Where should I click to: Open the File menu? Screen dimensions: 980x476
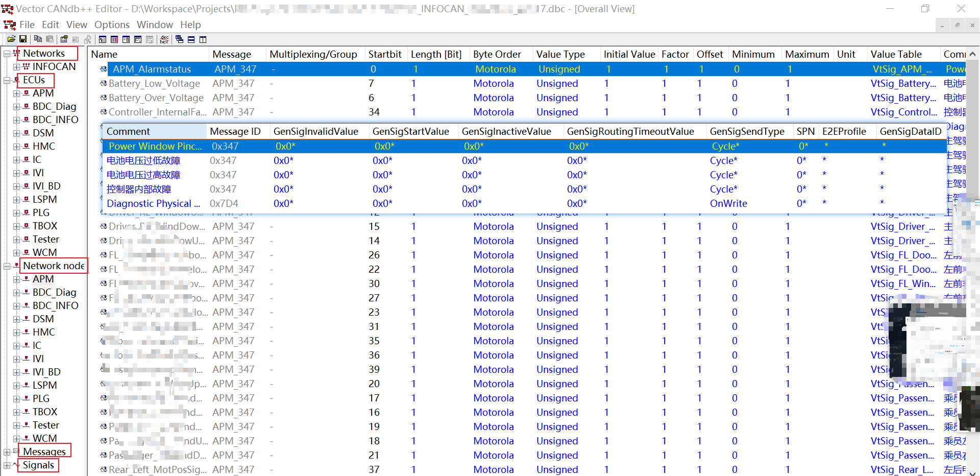(27, 25)
